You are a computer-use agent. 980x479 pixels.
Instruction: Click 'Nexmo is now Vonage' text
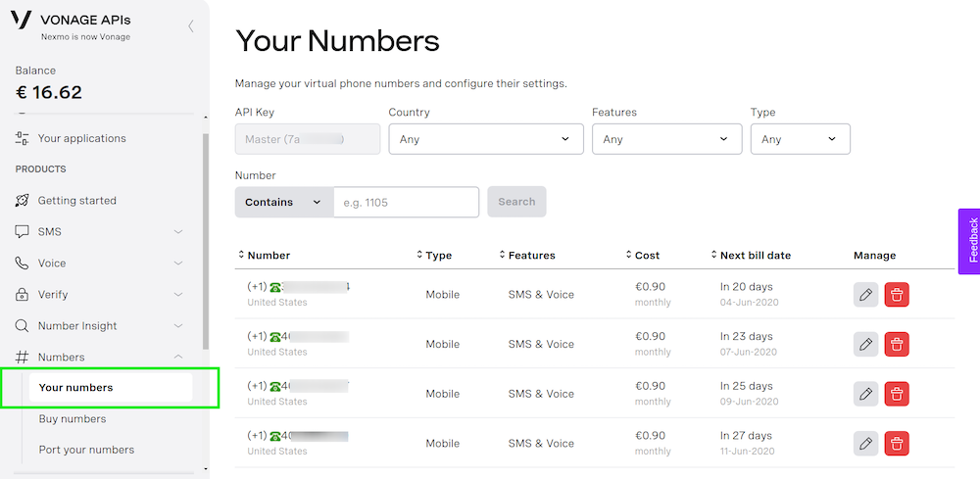tap(85, 37)
